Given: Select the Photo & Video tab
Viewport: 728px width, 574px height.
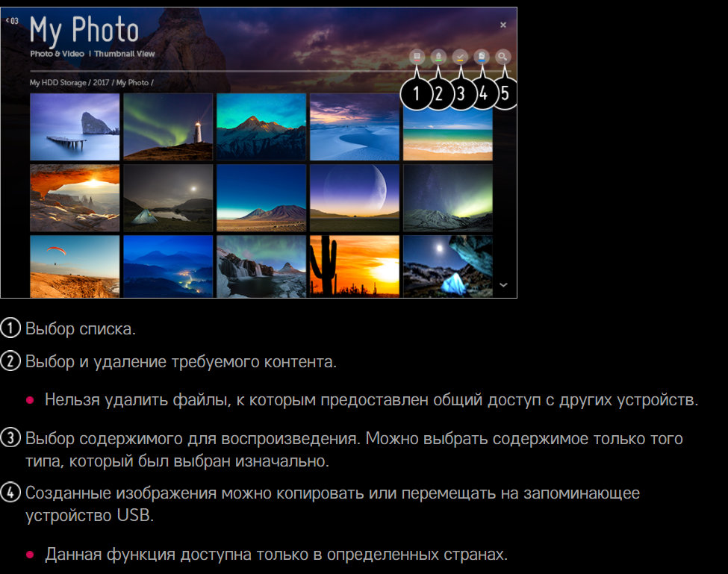Looking at the screenshot, I should tap(57, 54).
